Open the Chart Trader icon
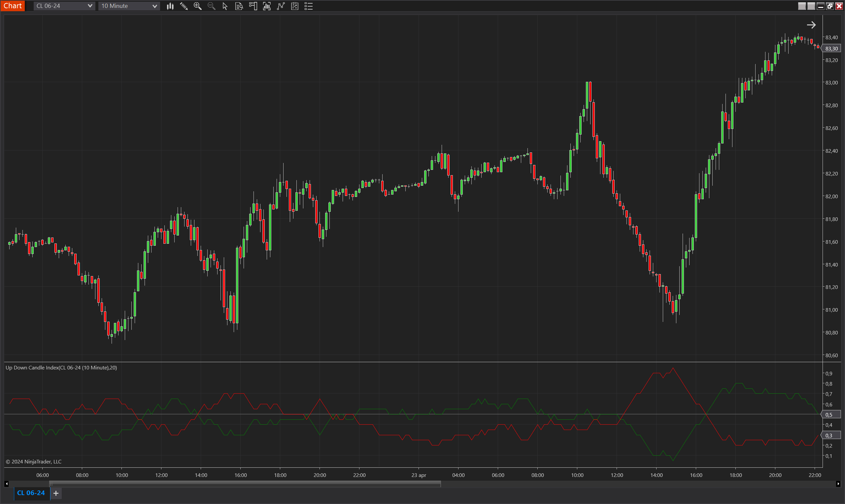Viewport: 845px width, 504px height. click(253, 6)
